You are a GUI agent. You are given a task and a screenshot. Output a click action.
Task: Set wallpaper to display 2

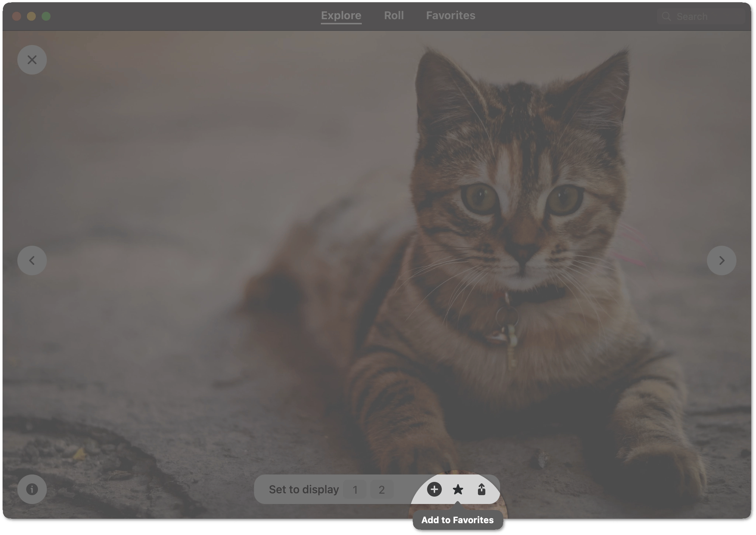coord(382,490)
